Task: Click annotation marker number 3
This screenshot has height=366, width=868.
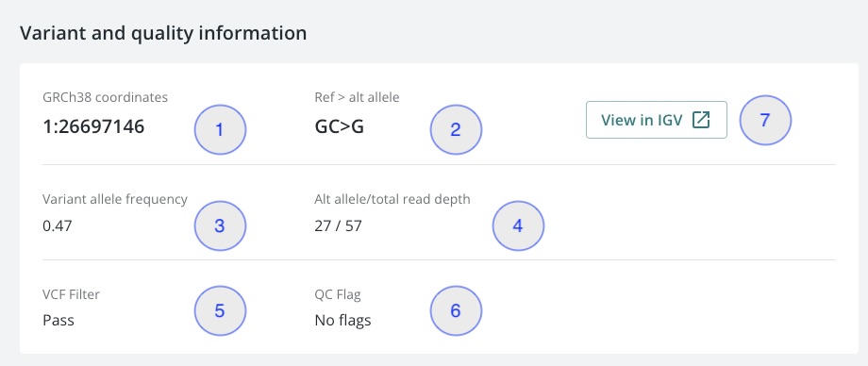Action: click(x=220, y=225)
